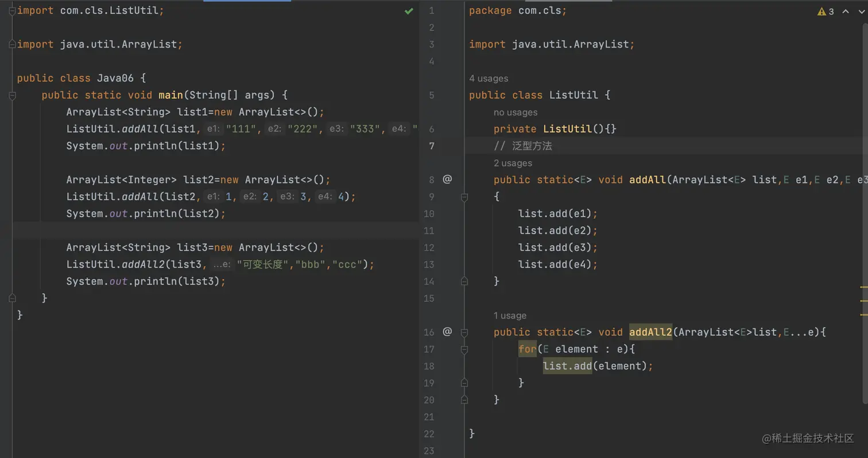Click the green checkmark inspection indicator in Java06 editor
This screenshot has height=458, width=868.
click(x=409, y=11)
